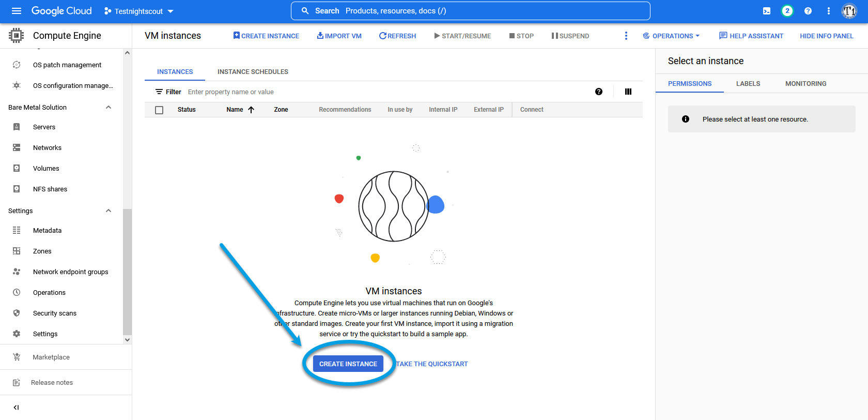Click the blue Create Instance button

coord(348,364)
